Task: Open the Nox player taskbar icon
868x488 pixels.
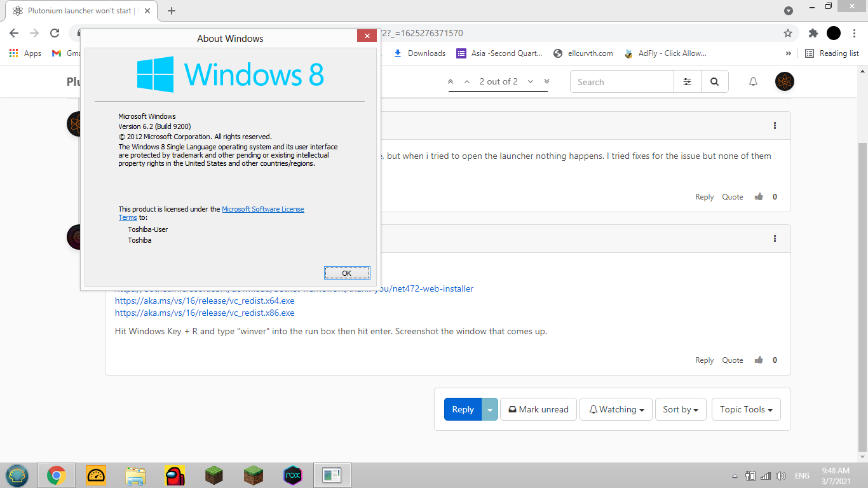Action: pos(292,475)
